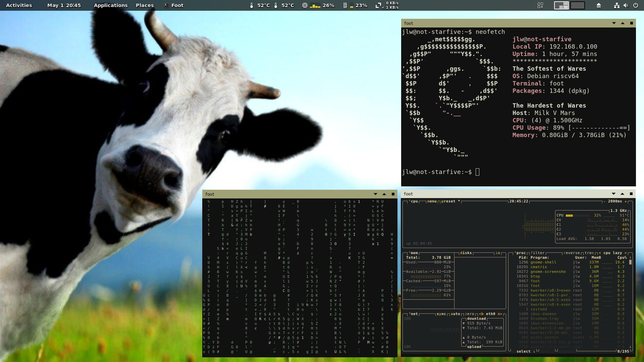Toggle the cpu box in btop
Viewport: 644px width, 362px height.
coord(413,201)
